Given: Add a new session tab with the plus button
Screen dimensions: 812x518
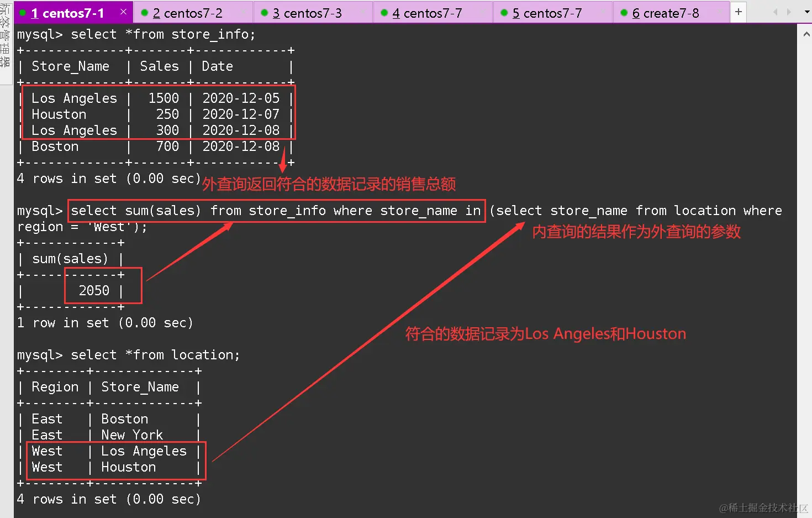Looking at the screenshot, I should [x=739, y=12].
